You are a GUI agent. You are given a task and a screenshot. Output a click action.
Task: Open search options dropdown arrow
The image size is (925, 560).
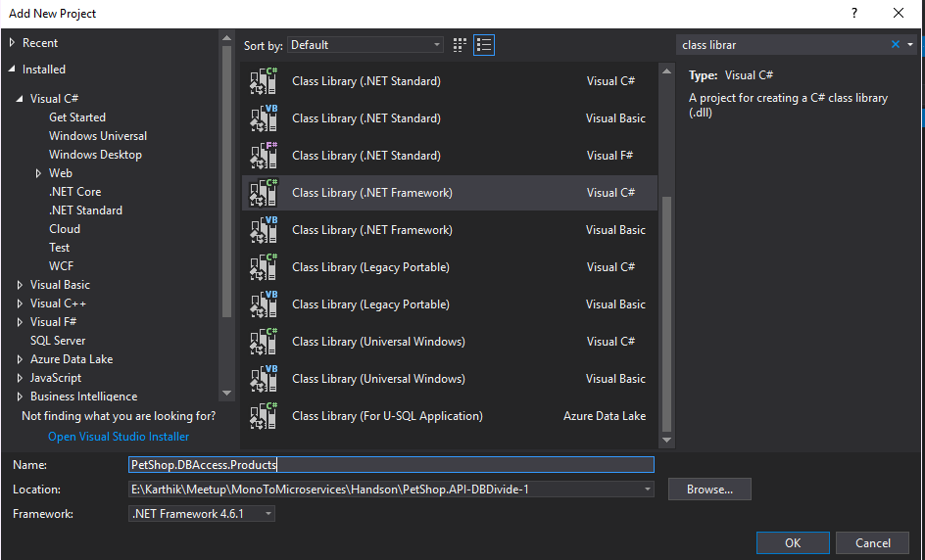pyautogui.click(x=910, y=45)
